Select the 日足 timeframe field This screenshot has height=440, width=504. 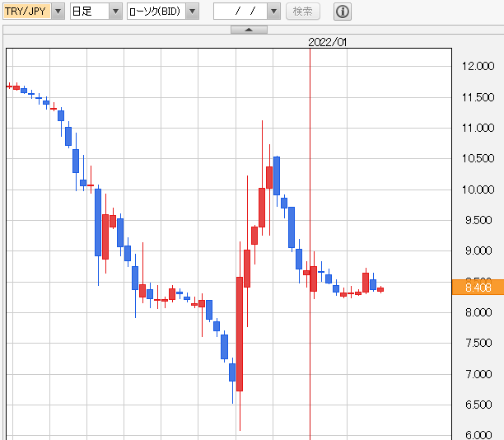pyautogui.click(x=90, y=12)
